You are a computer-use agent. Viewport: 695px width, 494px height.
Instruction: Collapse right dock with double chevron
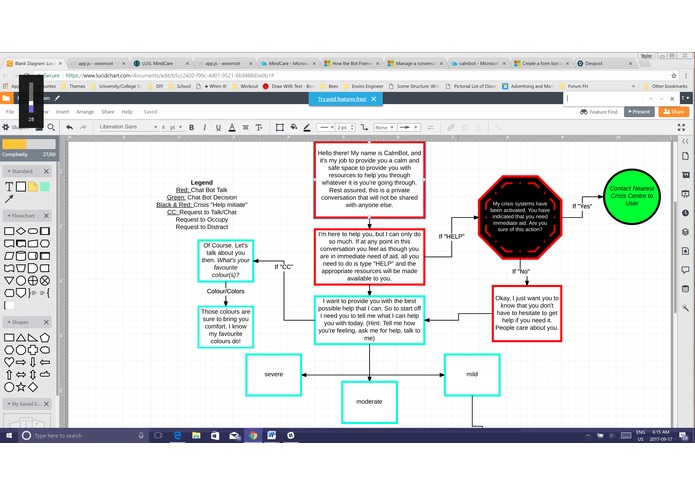pyautogui.click(x=685, y=141)
